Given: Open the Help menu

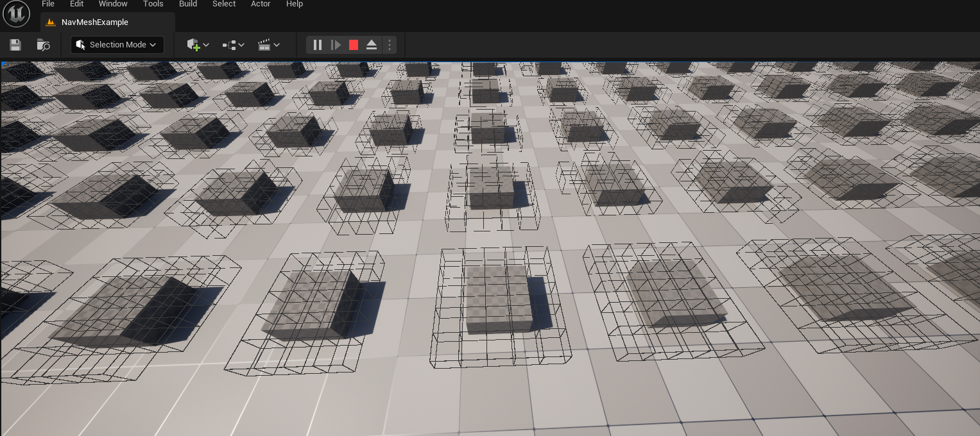Looking at the screenshot, I should point(294,4).
